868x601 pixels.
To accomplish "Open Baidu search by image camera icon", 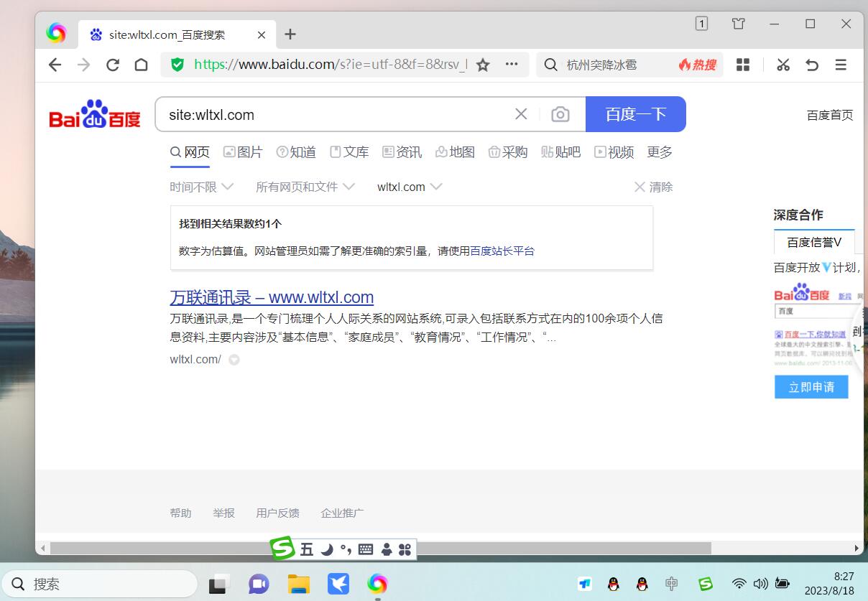I will click(x=560, y=114).
